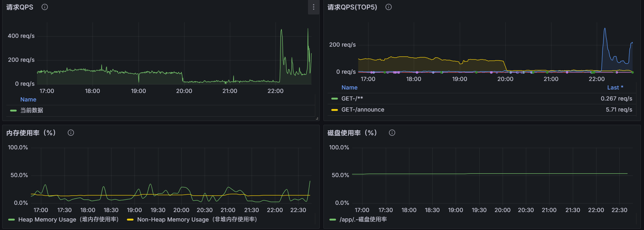Toggle GET-/announce series visibility

362,110
